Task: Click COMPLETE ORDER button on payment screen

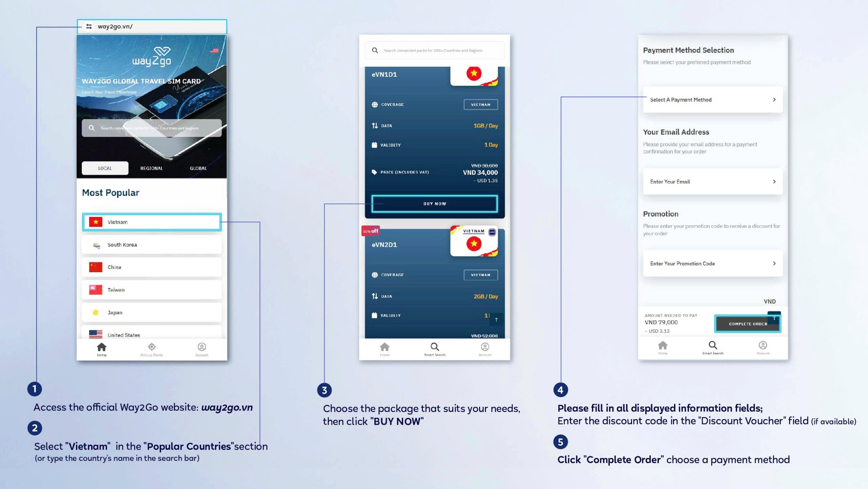Action: click(x=747, y=323)
